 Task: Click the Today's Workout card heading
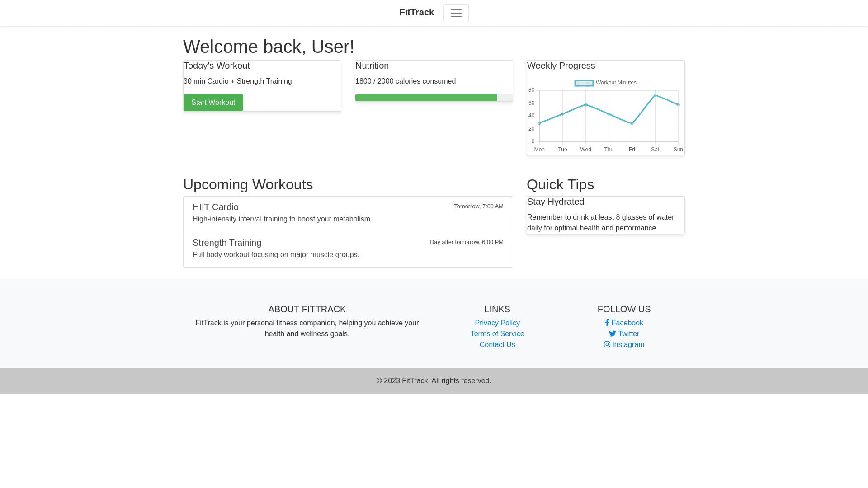(217, 66)
